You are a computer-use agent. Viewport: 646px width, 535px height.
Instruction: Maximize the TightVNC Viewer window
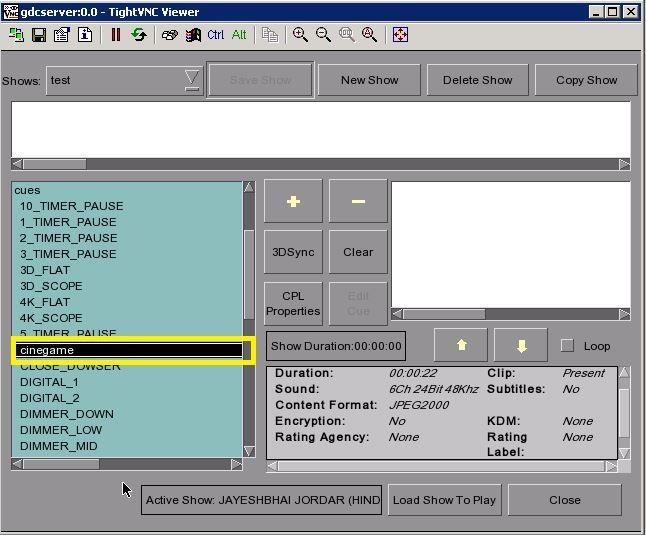[x=613, y=12]
